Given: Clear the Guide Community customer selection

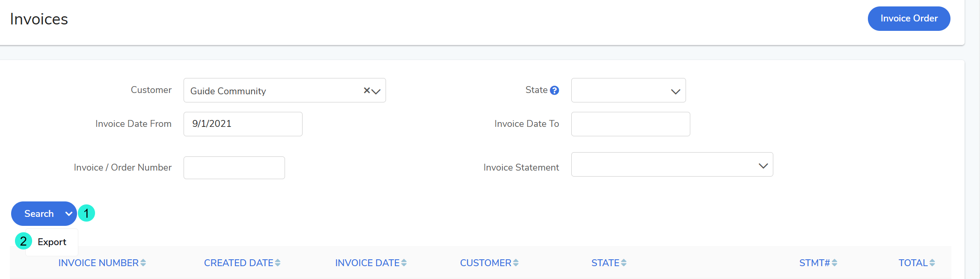Looking at the screenshot, I should [x=367, y=90].
